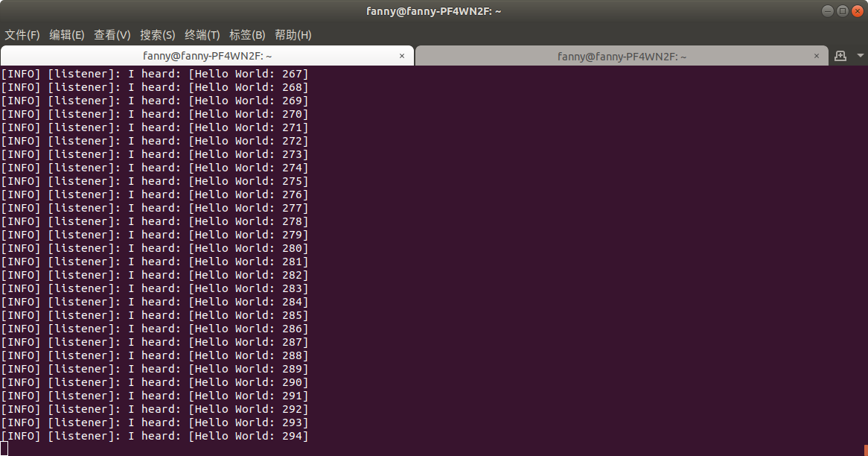The image size is (868, 456).
Task: Minimize the terminal window
Action: (x=827, y=10)
